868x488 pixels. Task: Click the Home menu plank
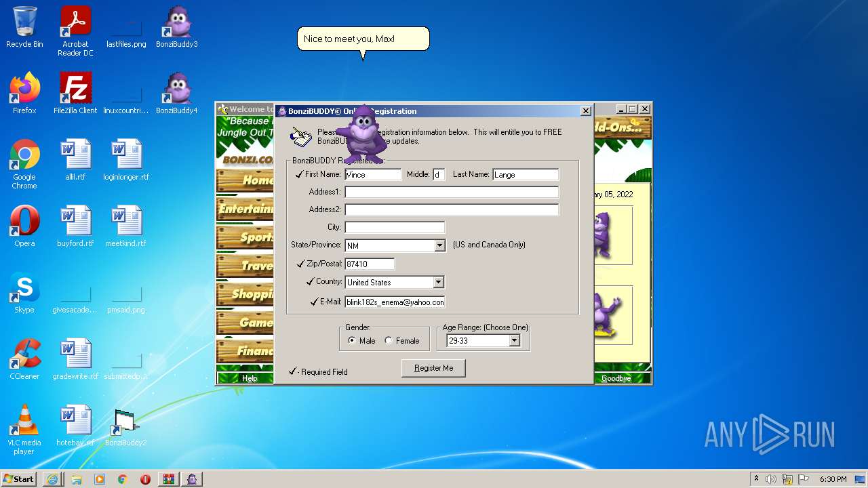tap(245, 180)
